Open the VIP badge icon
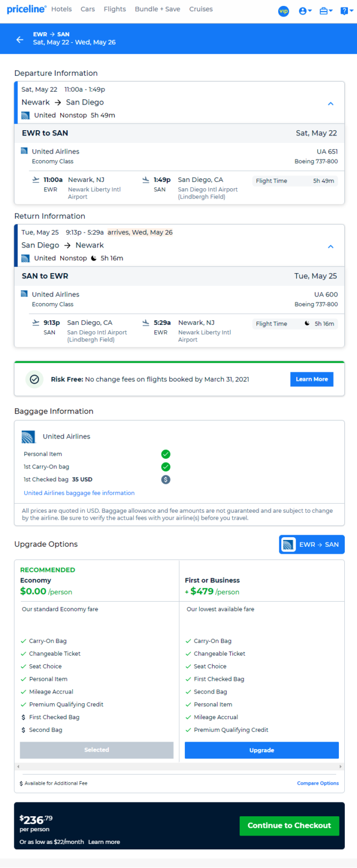Image resolution: width=357 pixels, height=868 pixels. click(x=283, y=11)
